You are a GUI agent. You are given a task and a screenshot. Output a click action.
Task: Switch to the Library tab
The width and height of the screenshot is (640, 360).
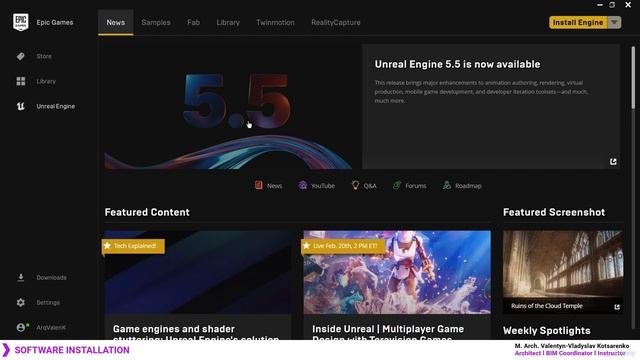click(228, 22)
